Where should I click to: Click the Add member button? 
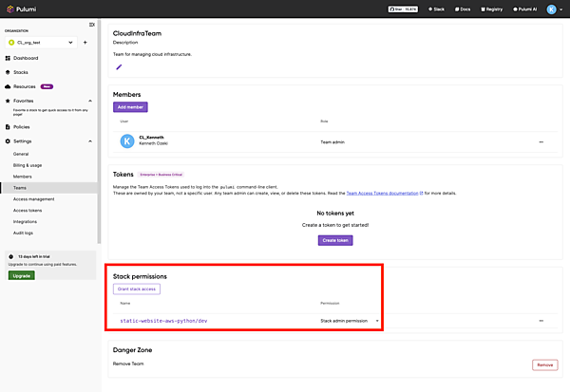click(x=130, y=107)
